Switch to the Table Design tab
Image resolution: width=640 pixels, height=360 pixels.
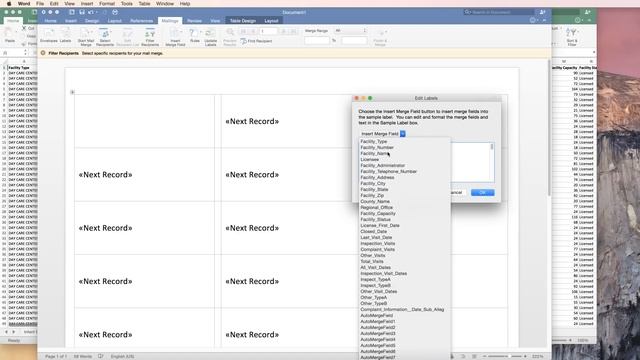coord(242,20)
